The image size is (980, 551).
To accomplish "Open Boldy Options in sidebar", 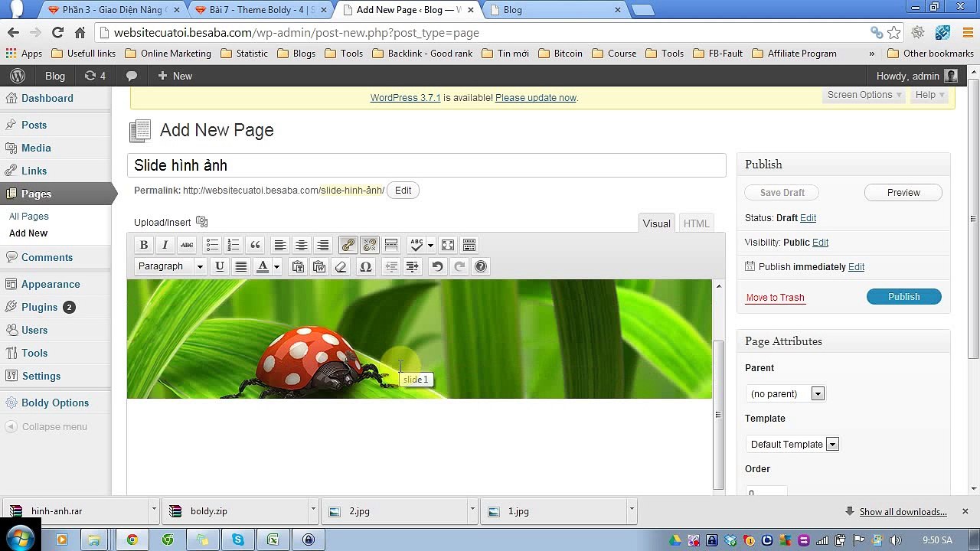I will 55,403.
